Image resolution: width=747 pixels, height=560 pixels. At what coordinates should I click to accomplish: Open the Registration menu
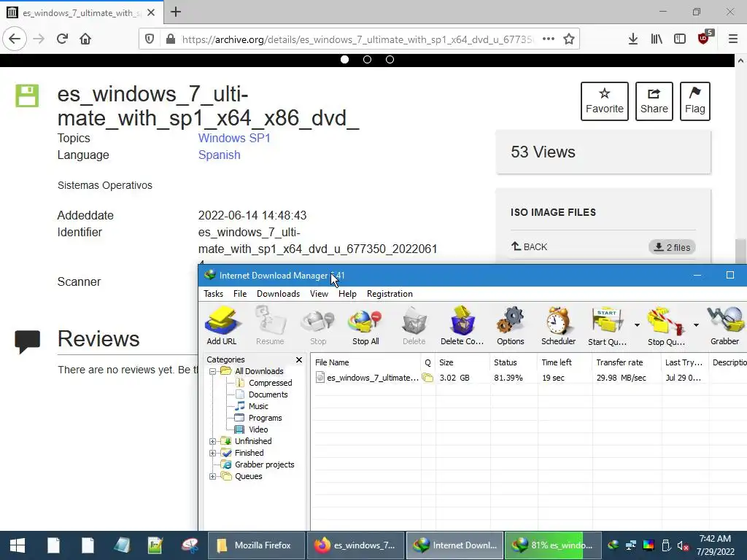click(x=390, y=294)
